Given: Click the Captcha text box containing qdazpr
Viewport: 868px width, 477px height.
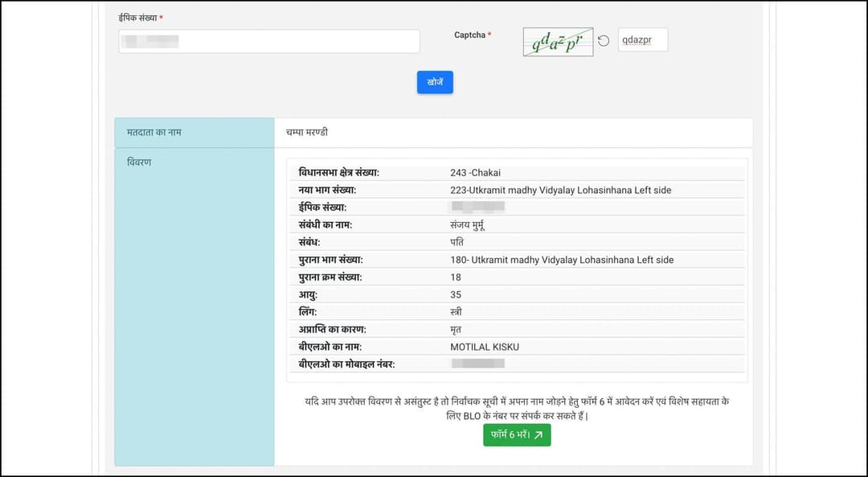Looking at the screenshot, I should tap(642, 40).
